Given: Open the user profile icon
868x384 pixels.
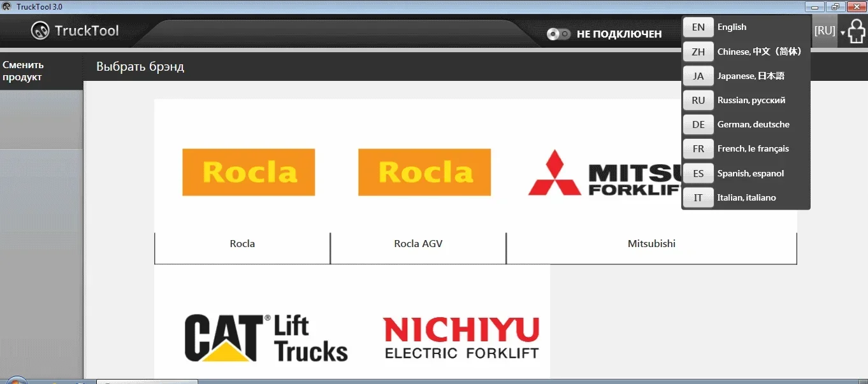Looking at the screenshot, I should point(857,31).
